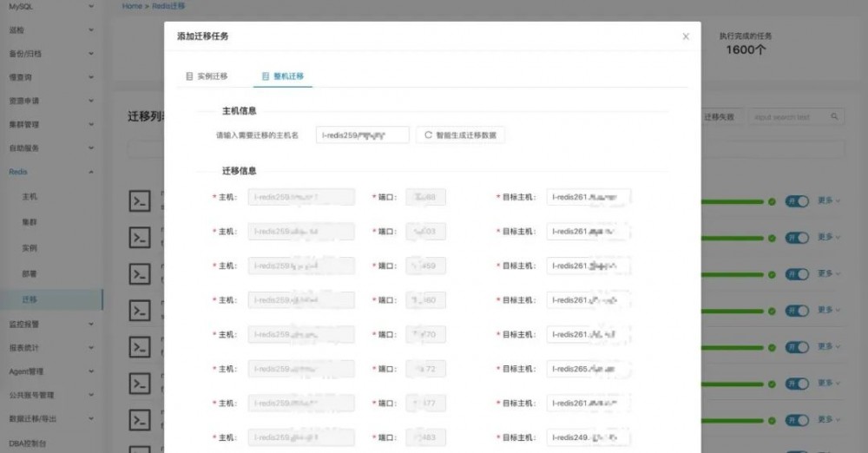Open 更多 dropdown in the sixth list row
The height and width of the screenshot is (453, 868).
click(x=829, y=384)
